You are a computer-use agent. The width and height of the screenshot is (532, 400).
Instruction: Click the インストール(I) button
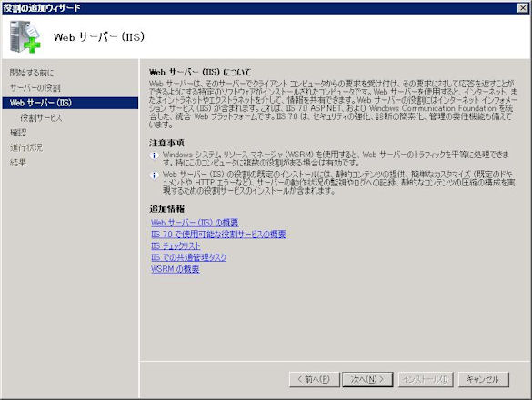[x=426, y=379]
